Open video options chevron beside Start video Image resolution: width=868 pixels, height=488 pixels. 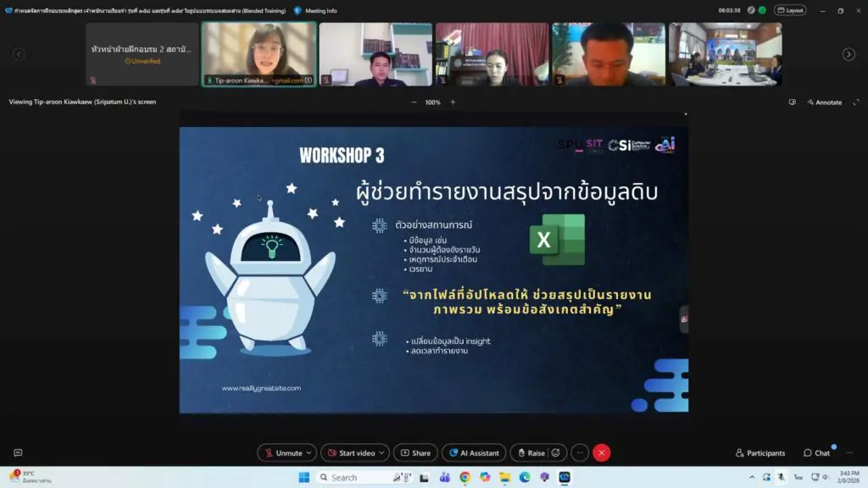380,452
